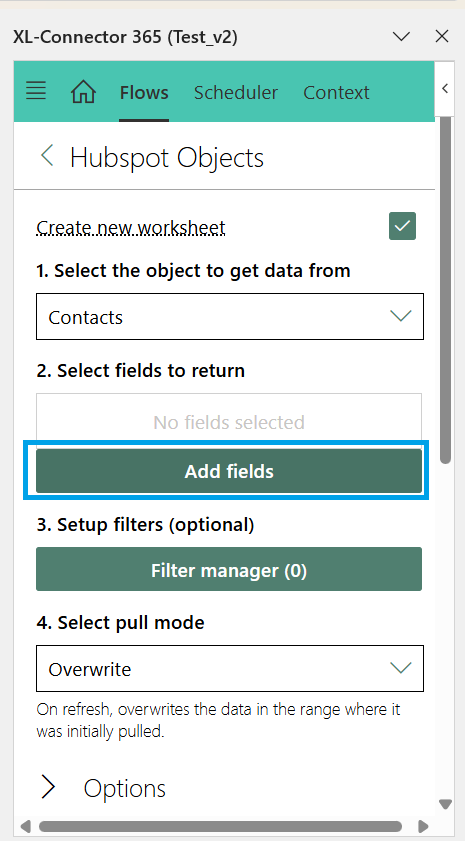Click the '3. Setup filters (optional)' label

coord(145,525)
